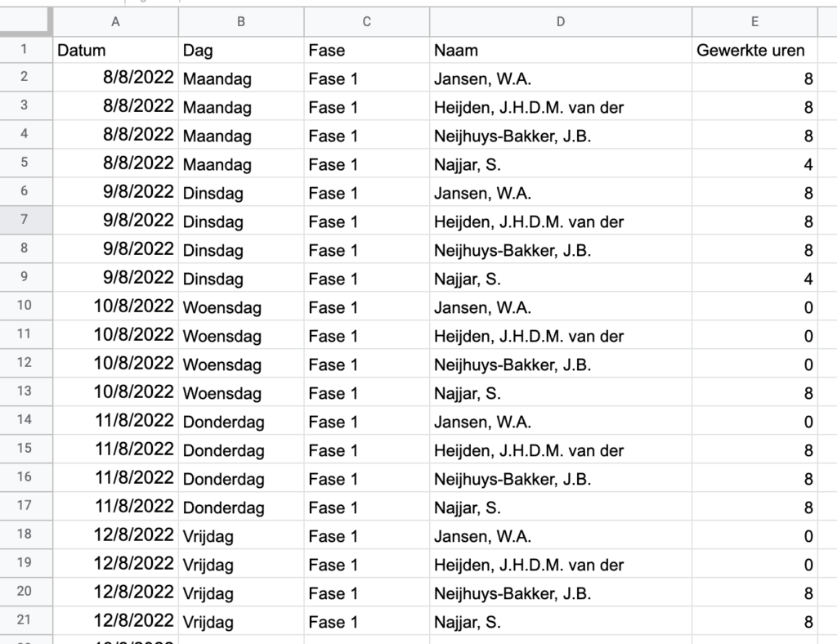Select the "Gewerkte uren" header cell
This screenshot has height=644, width=837.
(x=754, y=51)
